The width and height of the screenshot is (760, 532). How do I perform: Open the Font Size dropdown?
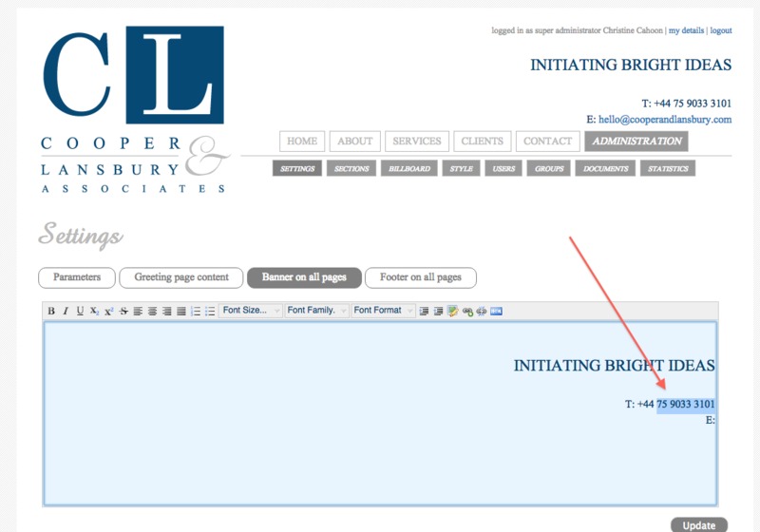[x=250, y=311]
